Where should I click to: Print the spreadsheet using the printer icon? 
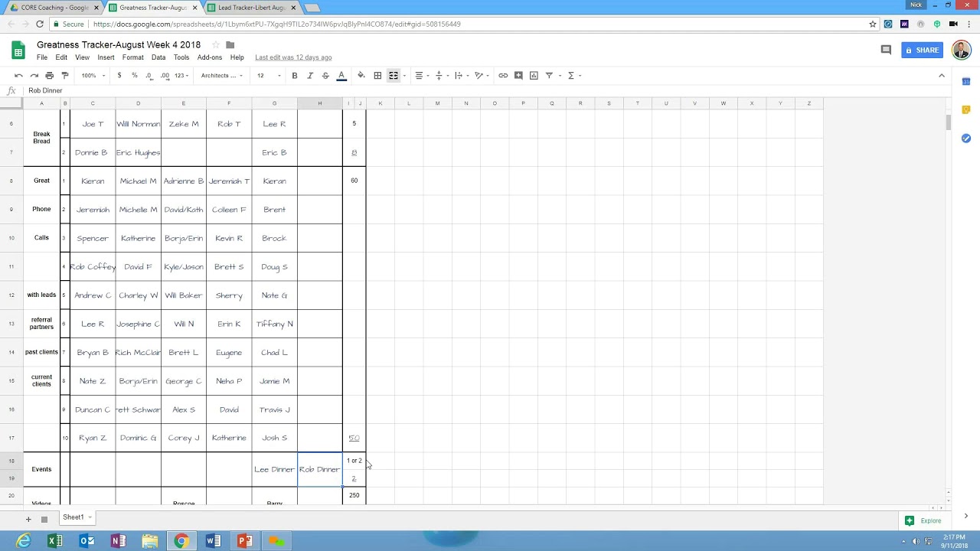pyautogui.click(x=49, y=76)
